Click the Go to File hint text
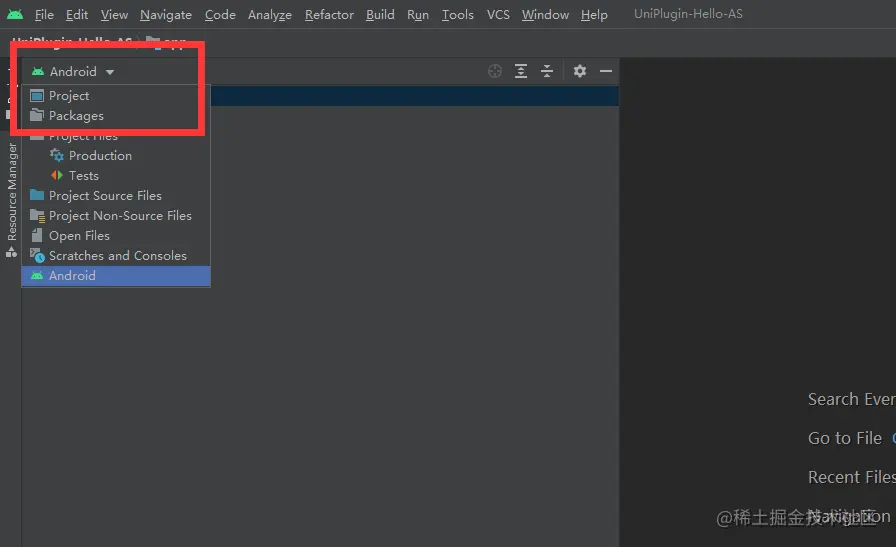 point(845,438)
